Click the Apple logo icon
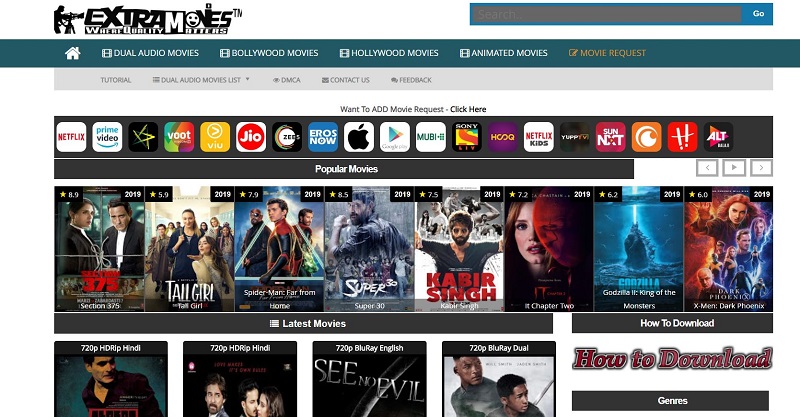The image size is (800, 417). coord(358,137)
